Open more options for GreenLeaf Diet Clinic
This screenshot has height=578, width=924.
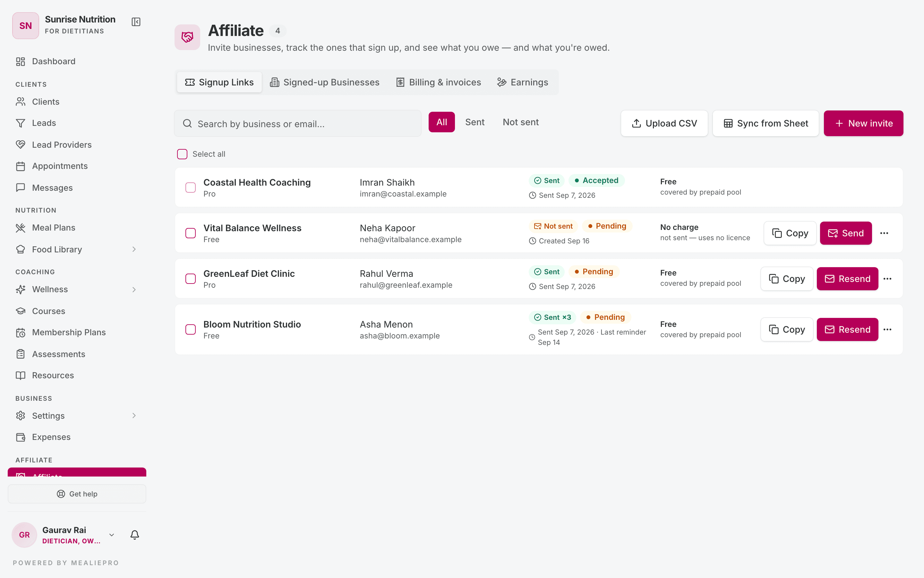coord(887,279)
